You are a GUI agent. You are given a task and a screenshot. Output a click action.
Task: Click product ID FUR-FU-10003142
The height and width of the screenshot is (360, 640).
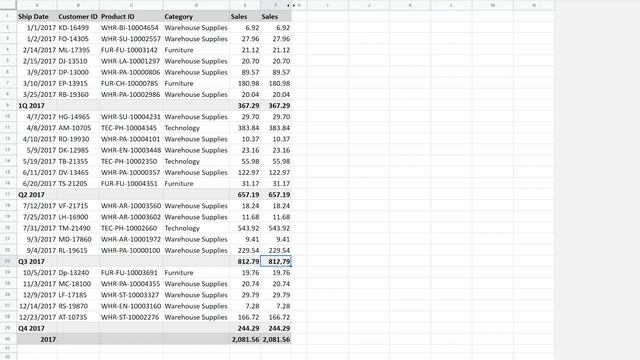tap(129, 50)
